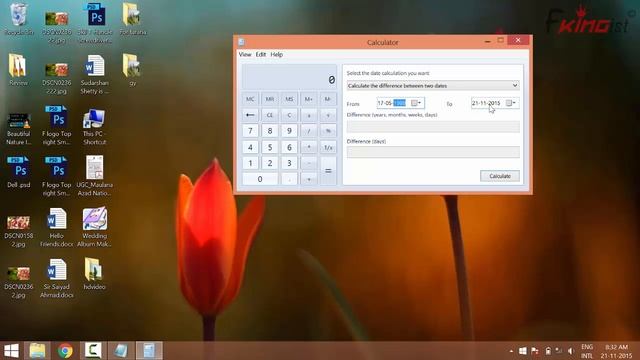Open the Camtasia C icon on the taskbar
This screenshot has width=640, height=360.
(93, 351)
